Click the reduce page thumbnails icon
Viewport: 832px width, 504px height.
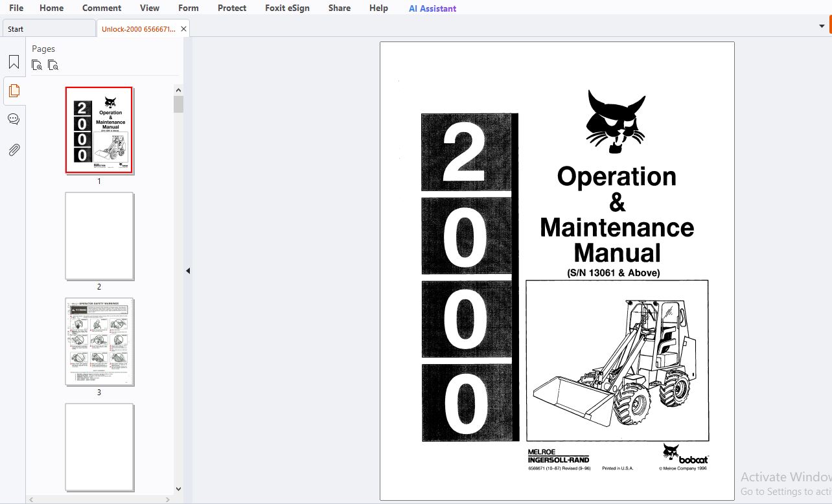click(53, 65)
